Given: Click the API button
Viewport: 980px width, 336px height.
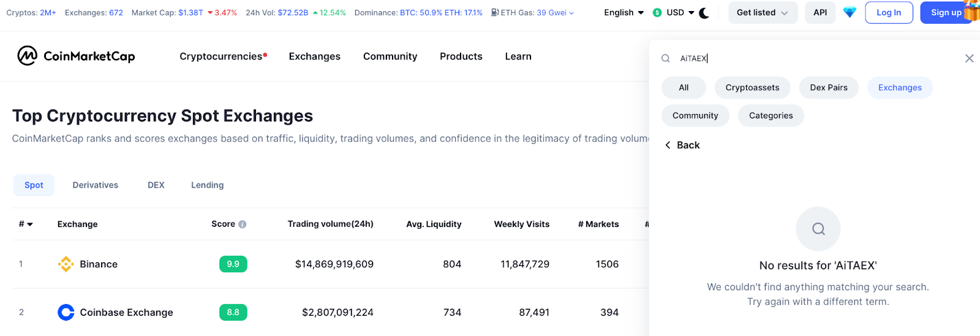Looking at the screenshot, I should coord(820,12).
